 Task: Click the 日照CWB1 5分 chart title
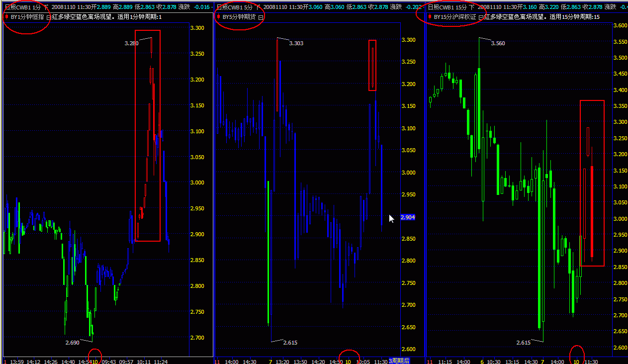(235, 7)
